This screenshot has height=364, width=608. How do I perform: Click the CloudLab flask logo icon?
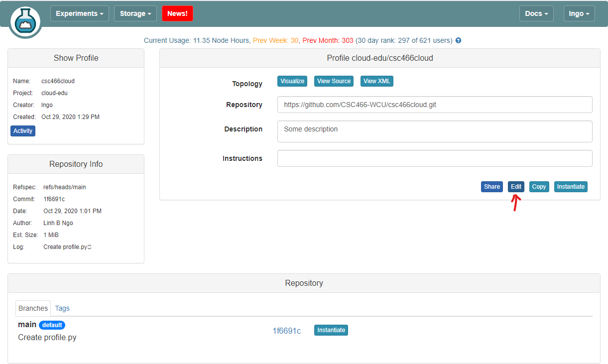pos(25,20)
